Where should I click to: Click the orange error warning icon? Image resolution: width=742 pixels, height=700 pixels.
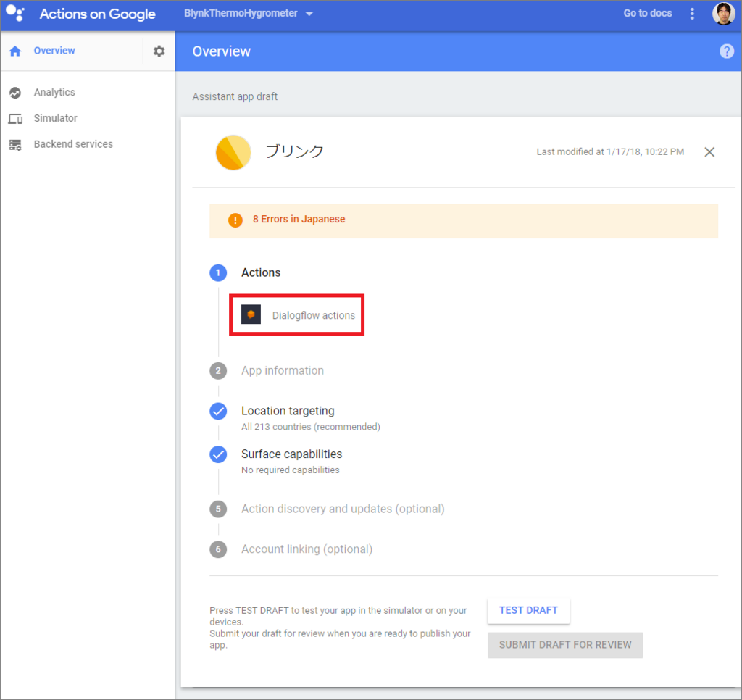click(235, 220)
